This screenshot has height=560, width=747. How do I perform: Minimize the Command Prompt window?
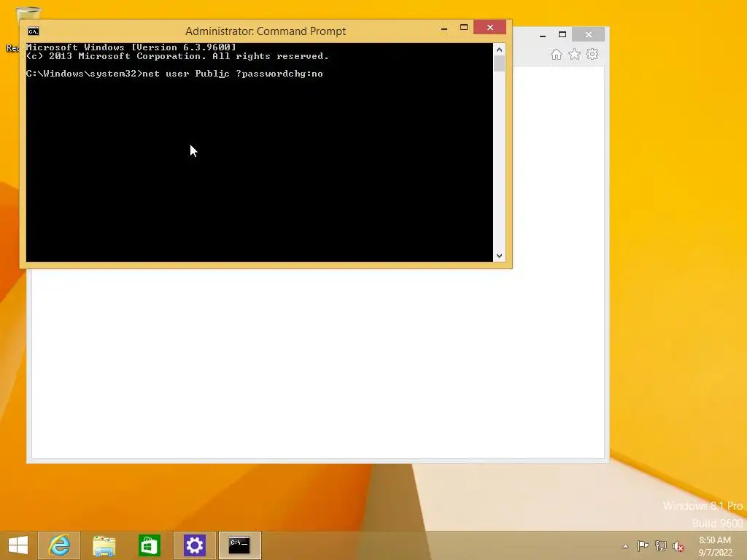coord(444,28)
